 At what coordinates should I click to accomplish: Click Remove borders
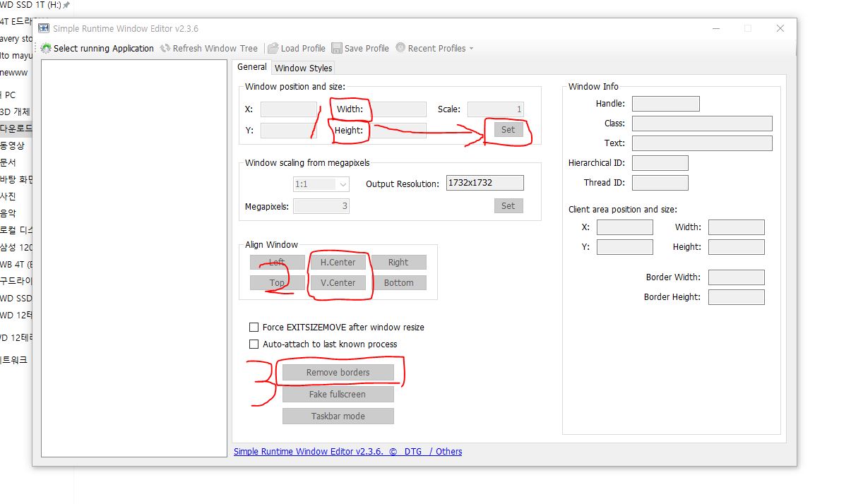338,372
